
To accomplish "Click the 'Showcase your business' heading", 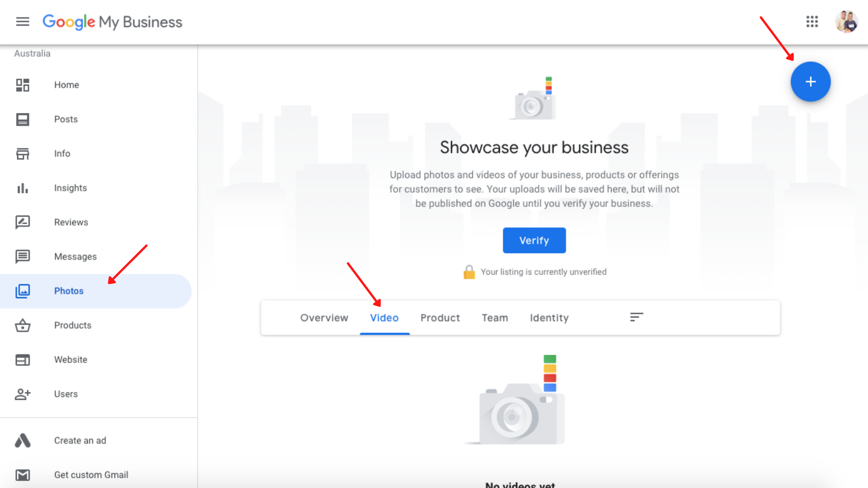I will (534, 147).
